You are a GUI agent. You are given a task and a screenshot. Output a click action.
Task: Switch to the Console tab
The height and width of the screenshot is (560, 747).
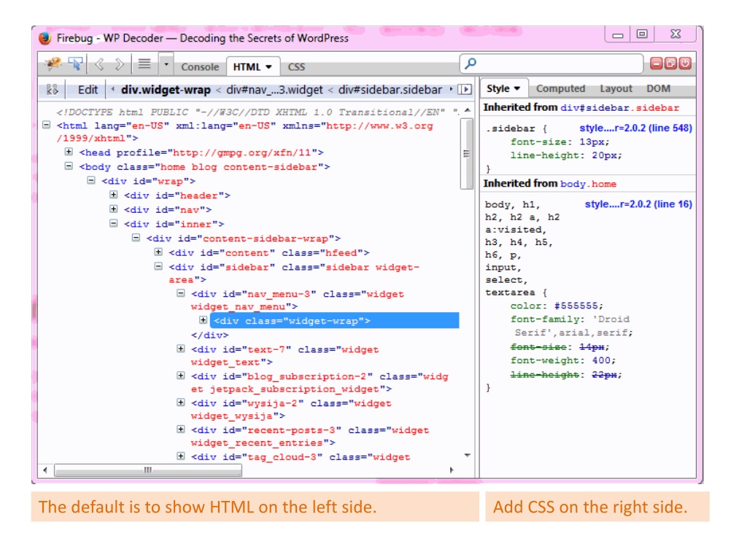[200, 67]
